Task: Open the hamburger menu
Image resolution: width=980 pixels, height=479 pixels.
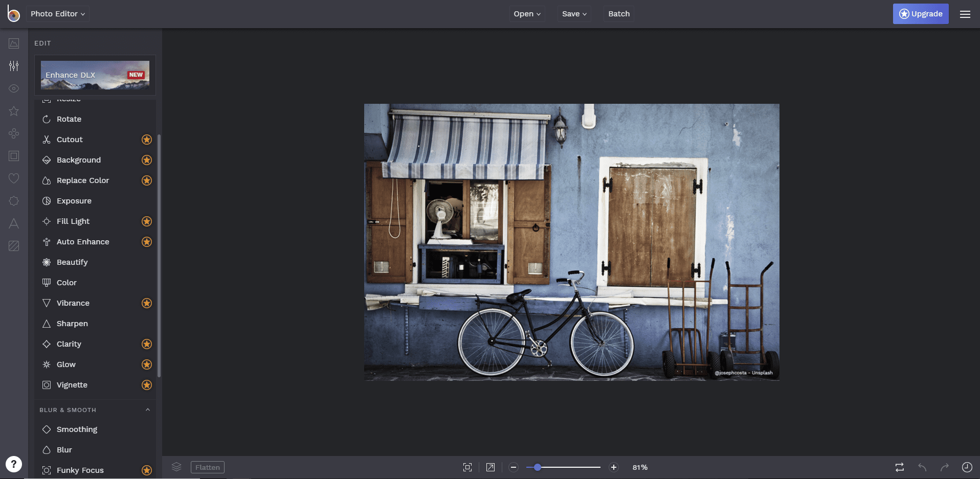Action: [x=965, y=14]
